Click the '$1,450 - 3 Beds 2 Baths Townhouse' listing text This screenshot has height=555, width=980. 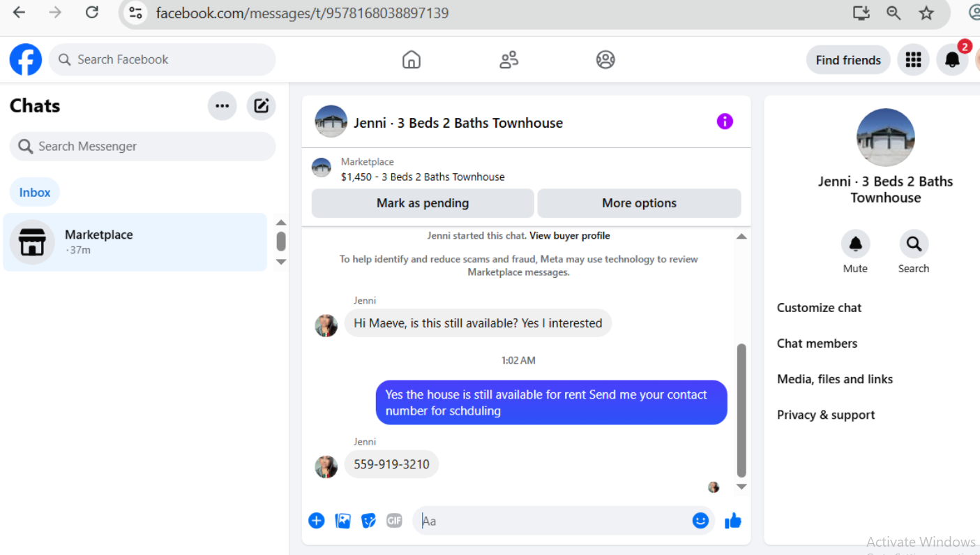[x=423, y=177]
